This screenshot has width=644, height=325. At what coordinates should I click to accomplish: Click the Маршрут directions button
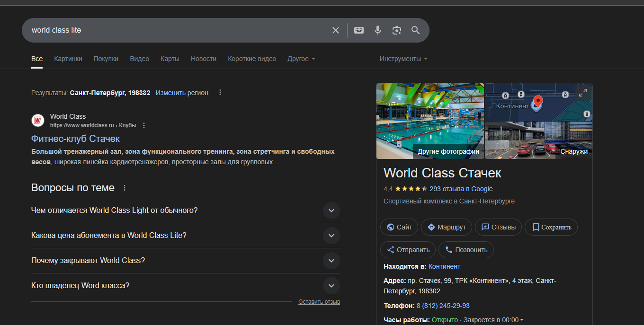tap(447, 227)
